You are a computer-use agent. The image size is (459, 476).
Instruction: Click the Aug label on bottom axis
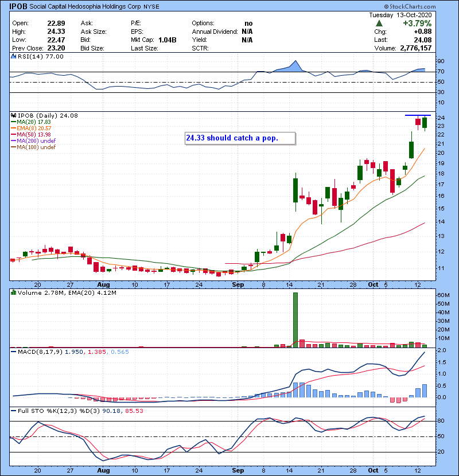(103, 470)
